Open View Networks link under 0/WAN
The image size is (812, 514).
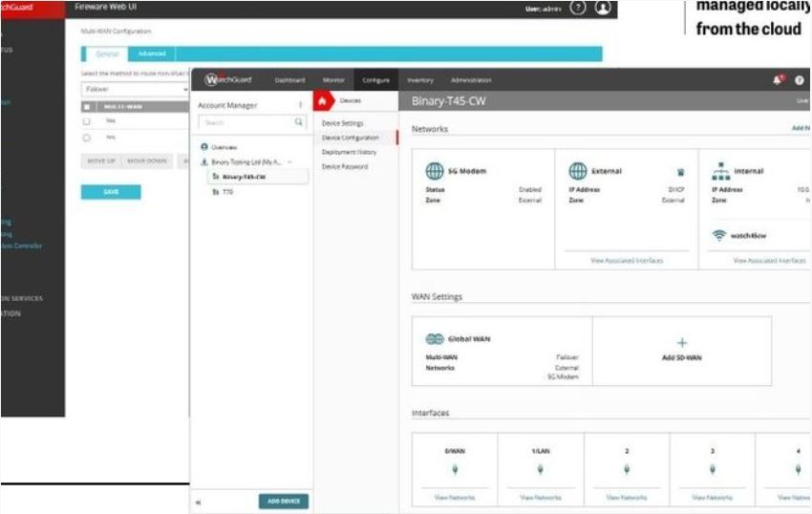455,498
